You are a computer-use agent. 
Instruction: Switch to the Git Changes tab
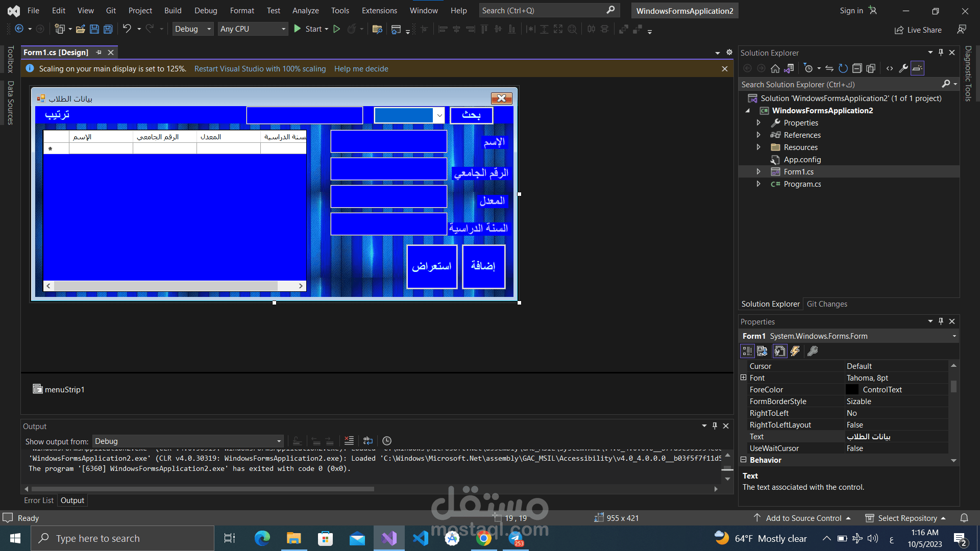click(x=827, y=304)
